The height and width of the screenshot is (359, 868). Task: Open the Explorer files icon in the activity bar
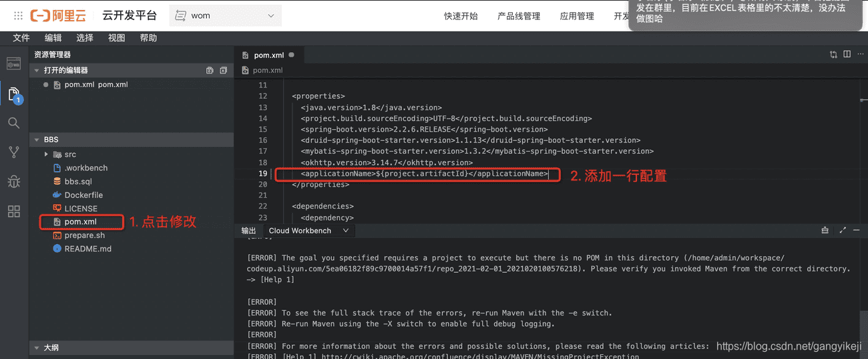(13, 94)
